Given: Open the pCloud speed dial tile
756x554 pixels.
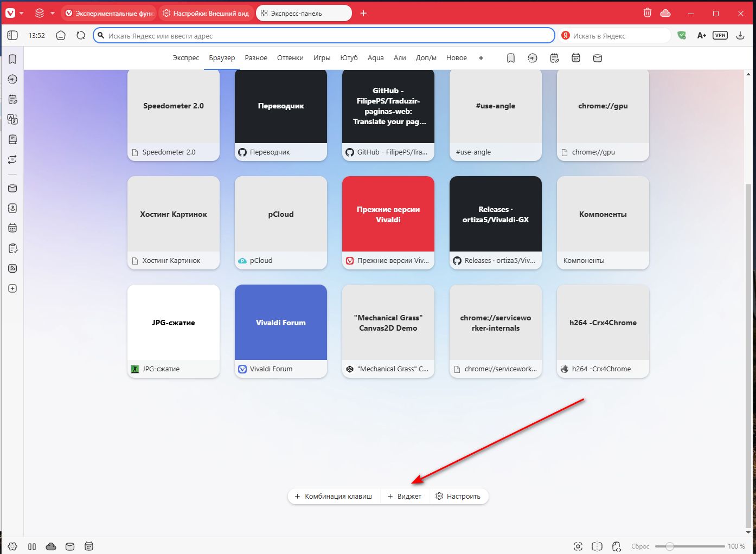Looking at the screenshot, I should click(281, 223).
